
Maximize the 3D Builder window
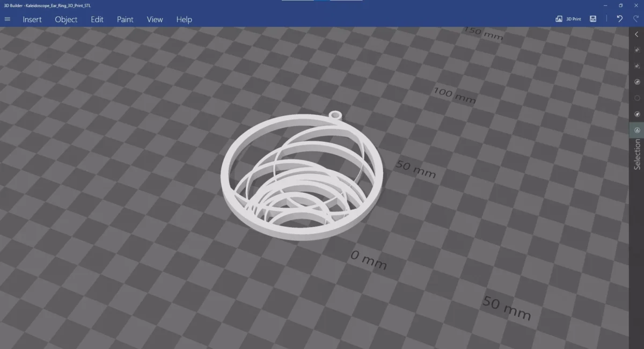click(x=620, y=5)
